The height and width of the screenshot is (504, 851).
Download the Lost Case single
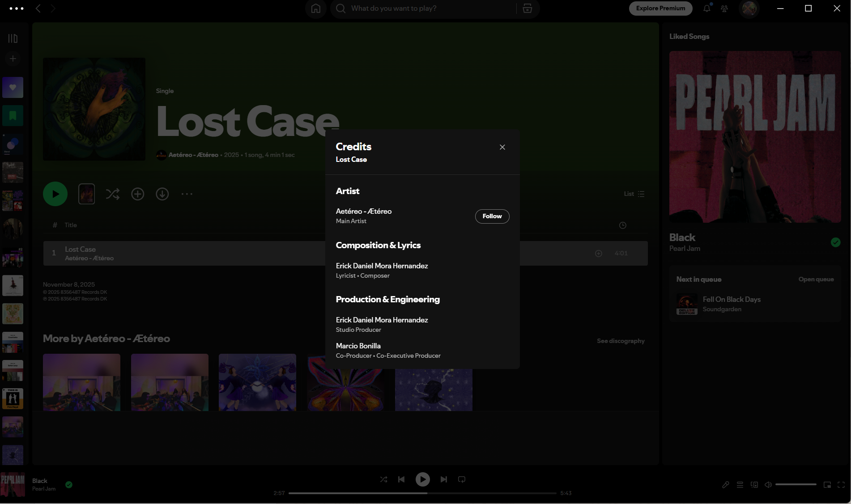pos(162,194)
